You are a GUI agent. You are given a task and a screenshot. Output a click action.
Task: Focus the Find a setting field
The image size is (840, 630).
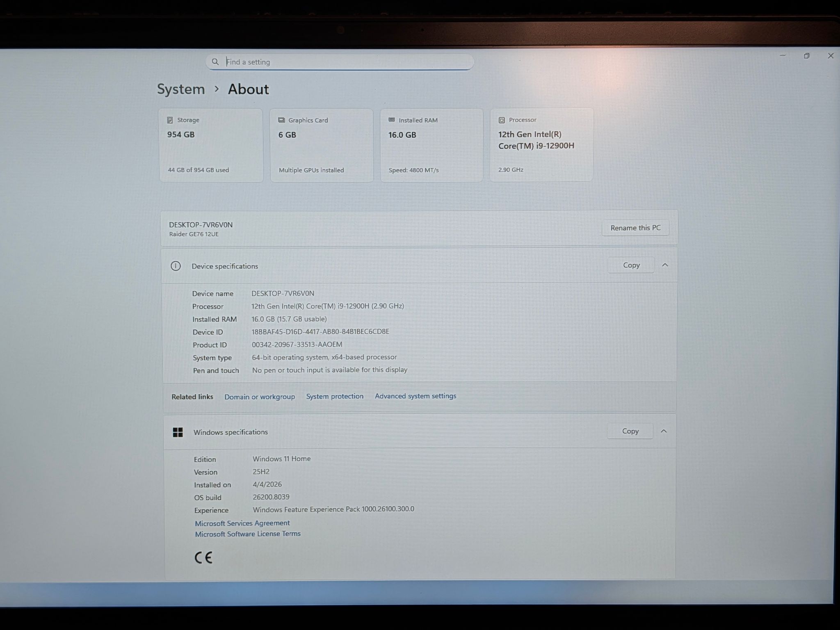(340, 62)
